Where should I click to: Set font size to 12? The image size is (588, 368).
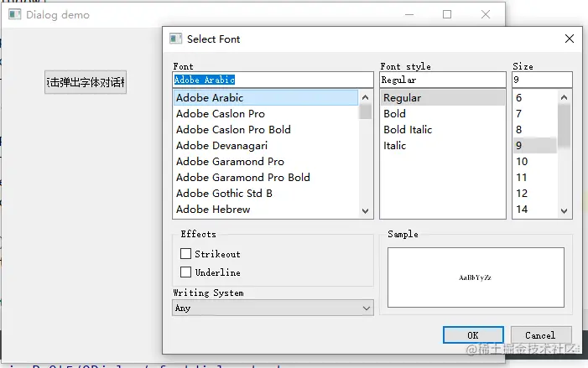point(523,193)
